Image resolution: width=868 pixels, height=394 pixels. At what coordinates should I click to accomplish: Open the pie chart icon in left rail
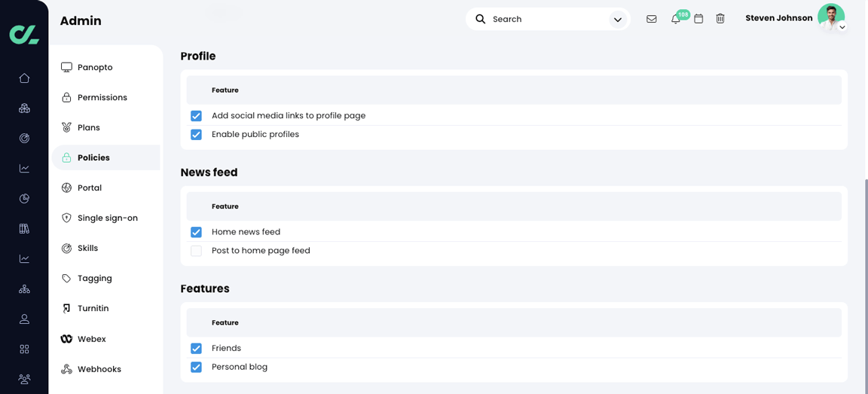(x=24, y=199)
